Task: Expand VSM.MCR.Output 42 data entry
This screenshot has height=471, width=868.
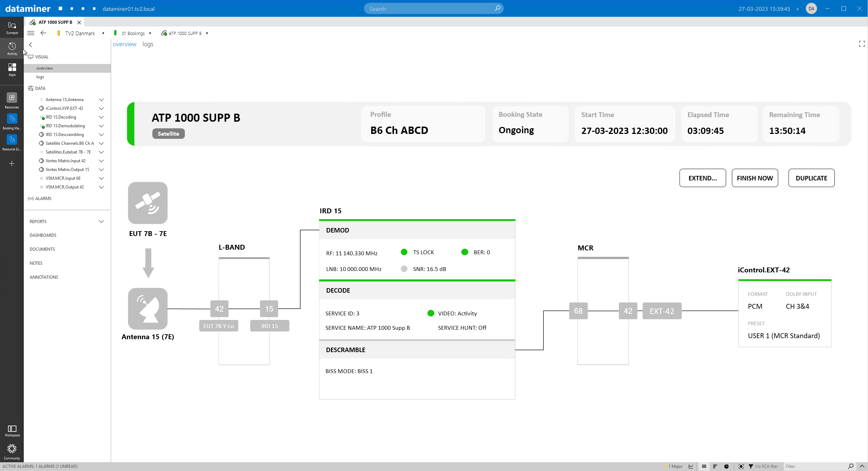Action: click(x=101, y=187)
